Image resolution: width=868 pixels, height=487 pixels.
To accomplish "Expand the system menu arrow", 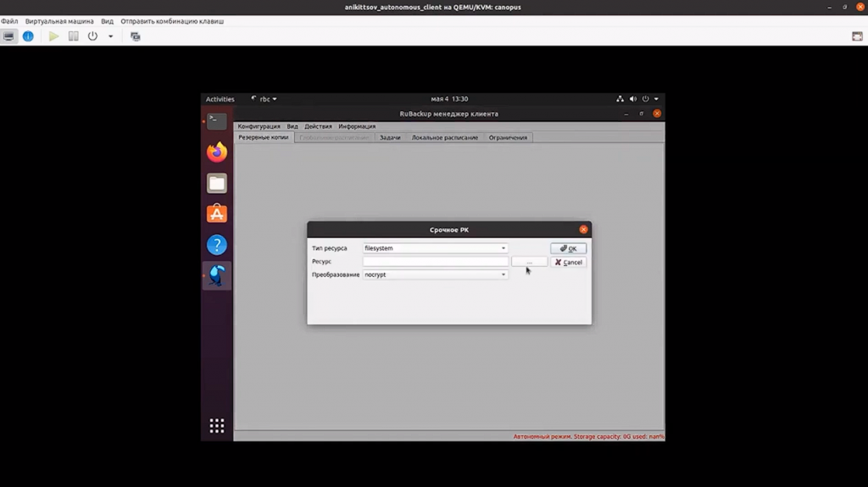I will [x=656, y=99].
